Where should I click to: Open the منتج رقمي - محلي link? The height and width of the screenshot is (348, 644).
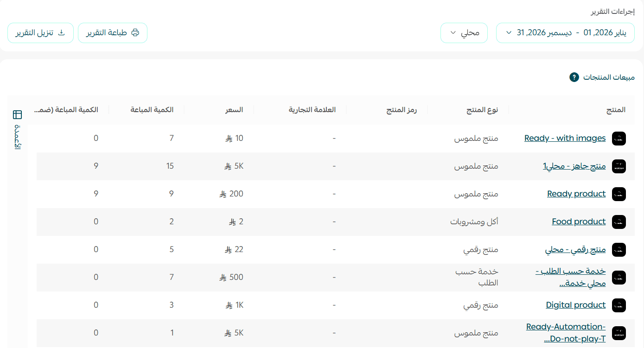point(575,249)
